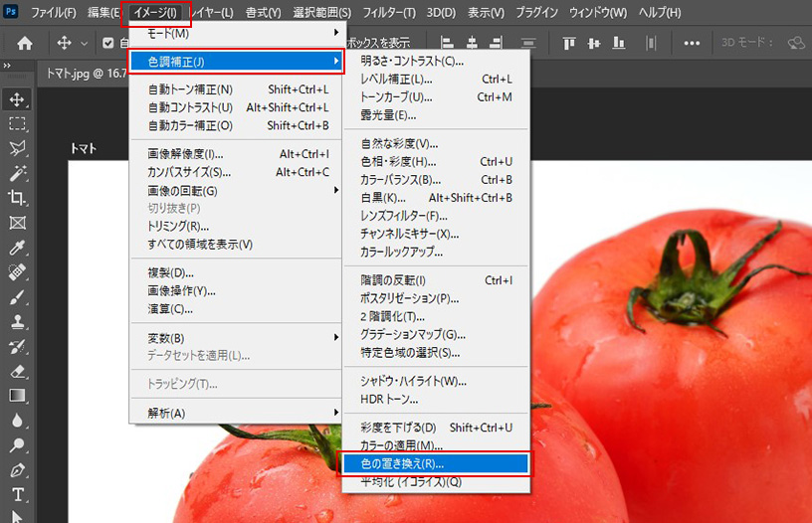The height and width of the screenshot is (523, 812).
Task: Open the ヘルプ(H) menu
Action: point(660,12)
